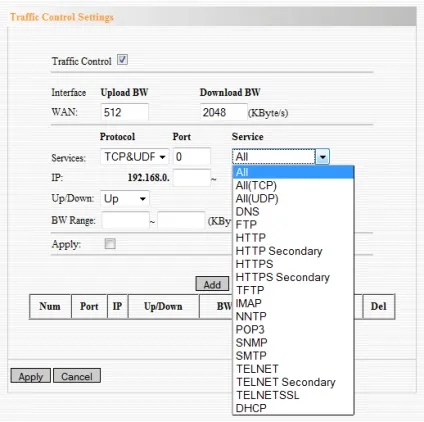Uncheck the Traffic Control checkbox
Viewport: 424px width, 422px height.
click(122, 60)
